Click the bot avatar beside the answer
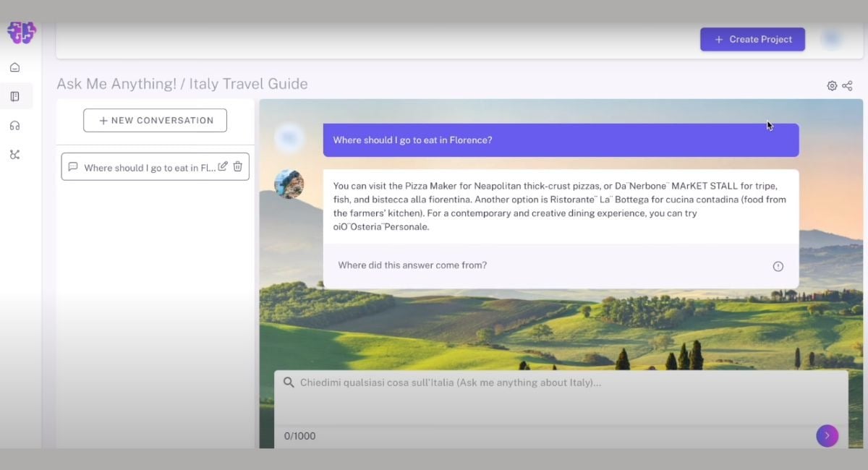Image resolution: width=868 pixels, height=470 pixels. point(289,184)
